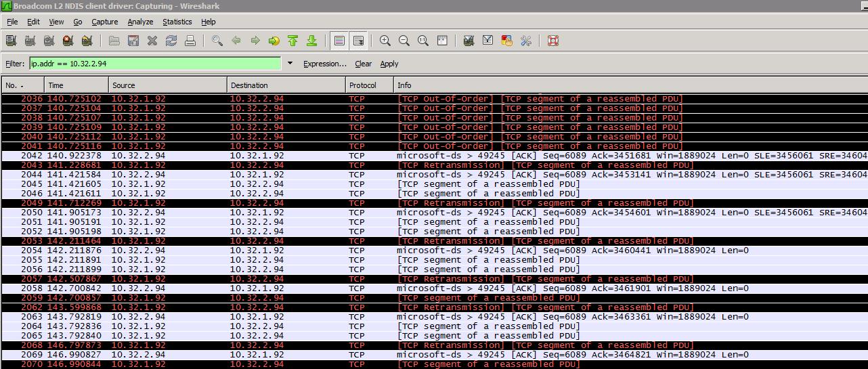Select packet 2054 with Ack=3460441
The image size is (868, 369).
coord(434,251)
